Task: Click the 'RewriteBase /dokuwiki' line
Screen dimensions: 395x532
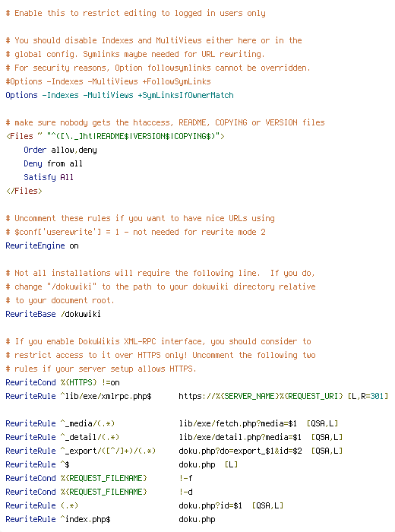Action: 53,314
